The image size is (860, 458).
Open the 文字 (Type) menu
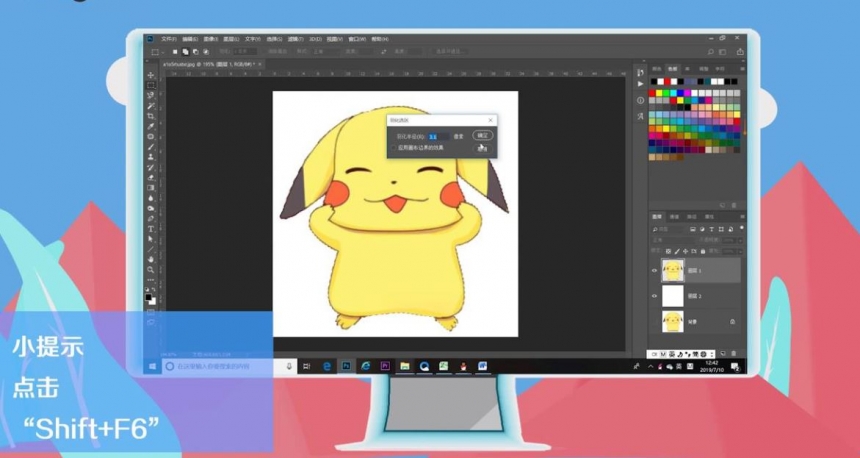coord(253,39)
